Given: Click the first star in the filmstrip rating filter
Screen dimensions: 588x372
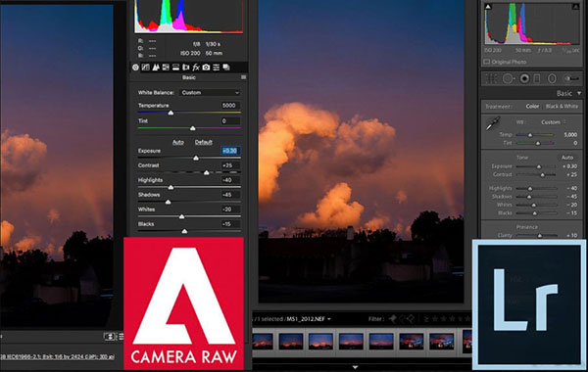Looking at the screenshot, I should click(x=435, y=319).
